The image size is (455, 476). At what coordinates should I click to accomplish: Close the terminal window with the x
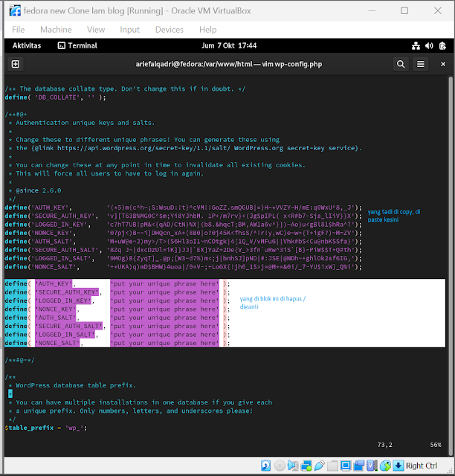(x=443, y=64)
